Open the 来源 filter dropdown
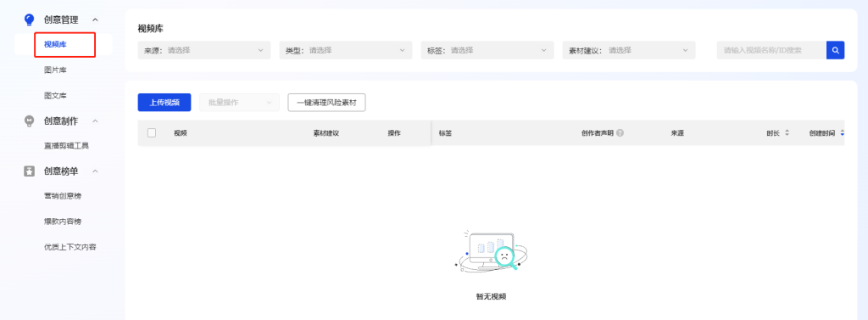Screen dimensions: 868x320 pos(204,50)
